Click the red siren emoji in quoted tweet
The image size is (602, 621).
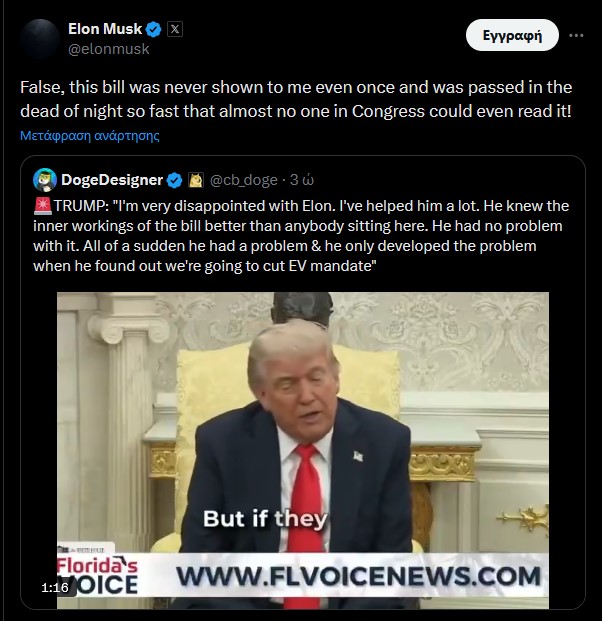pos(43,206)
